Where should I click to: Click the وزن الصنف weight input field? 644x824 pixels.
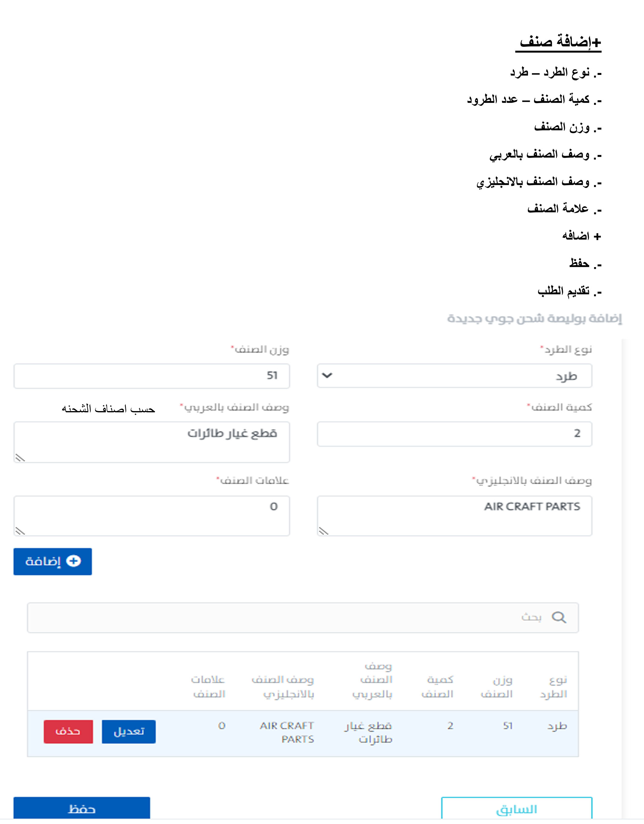[151, 376]
